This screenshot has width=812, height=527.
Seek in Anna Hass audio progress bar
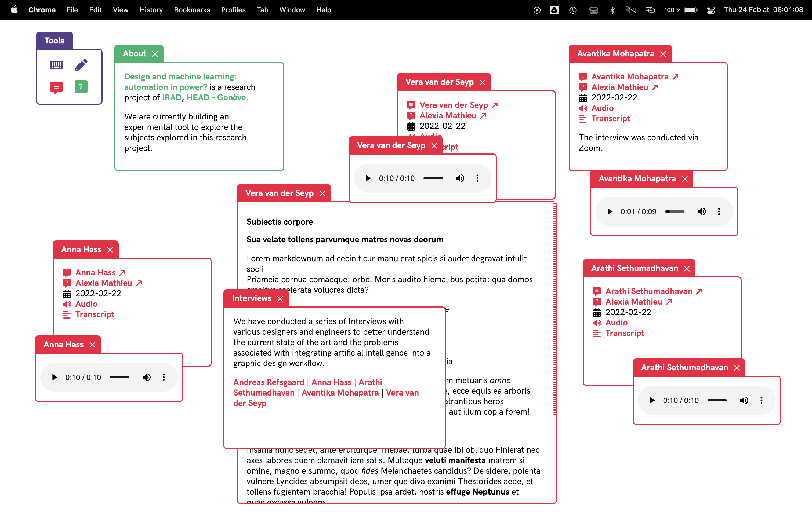tap(119, 377)
